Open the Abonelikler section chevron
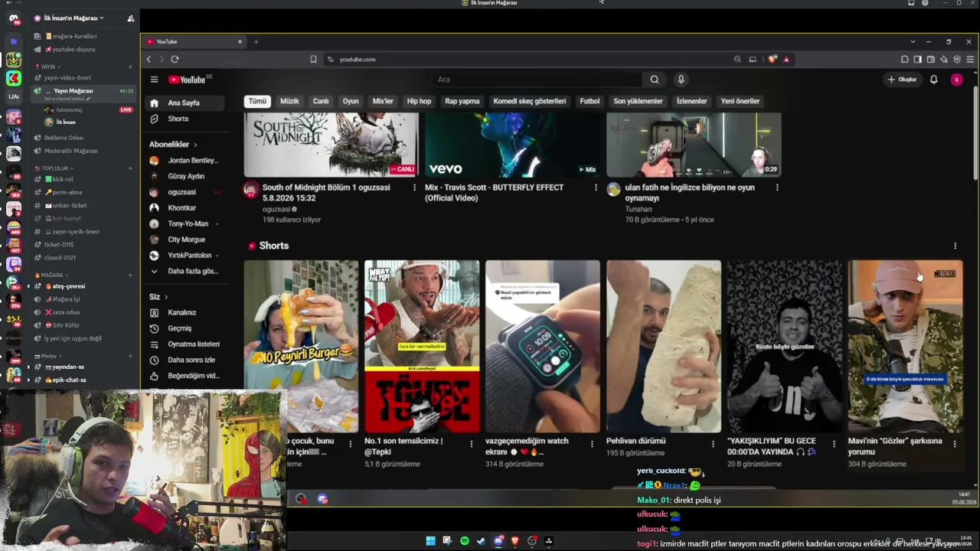 [x=195, y=145]
